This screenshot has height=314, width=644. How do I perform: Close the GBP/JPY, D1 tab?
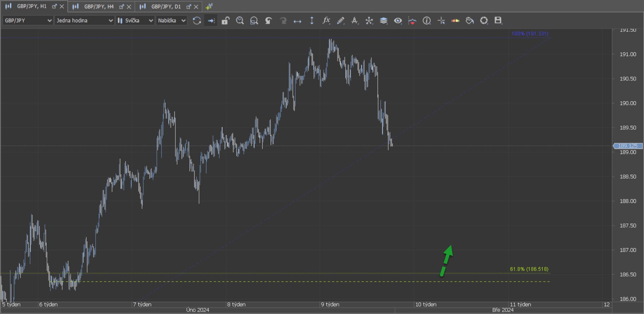(x=196, y=6)
